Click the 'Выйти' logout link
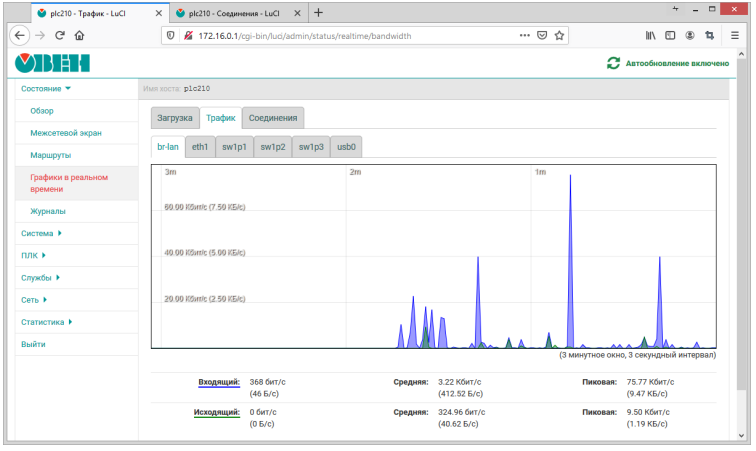Viewport: 756px width, 451px height. coord(33,344)
